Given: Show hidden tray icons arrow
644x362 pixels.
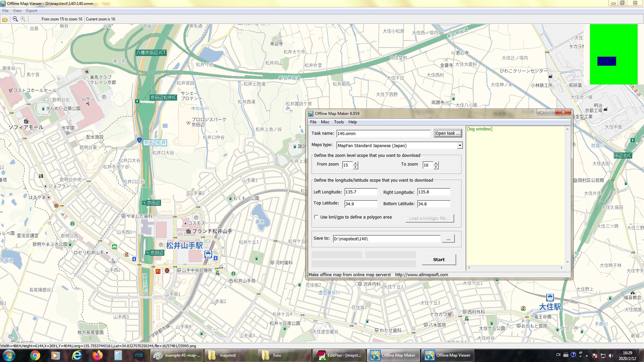Looking at the screenshot, I should [587, 355].
